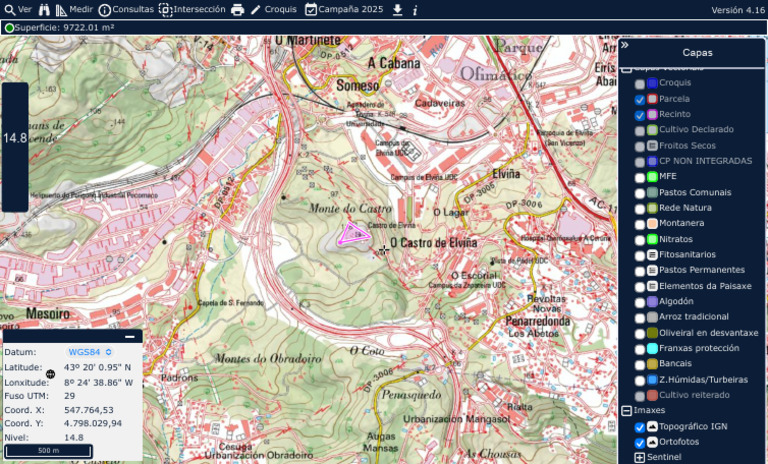Expand the Sentinel group
The height and width of the screenshot is (464, 768).
point(640,458)
